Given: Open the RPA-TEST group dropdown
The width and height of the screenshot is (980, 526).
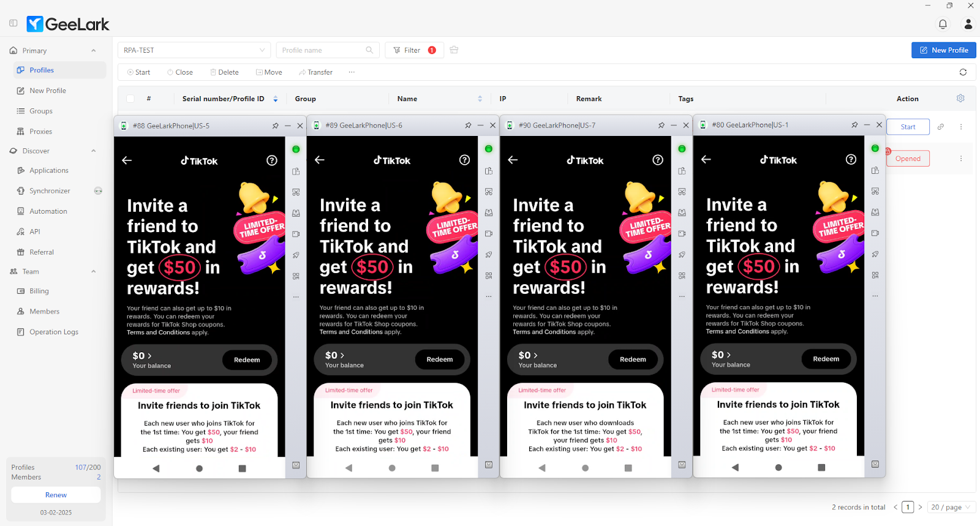Looking at the screenshot, I should (194, 50).
